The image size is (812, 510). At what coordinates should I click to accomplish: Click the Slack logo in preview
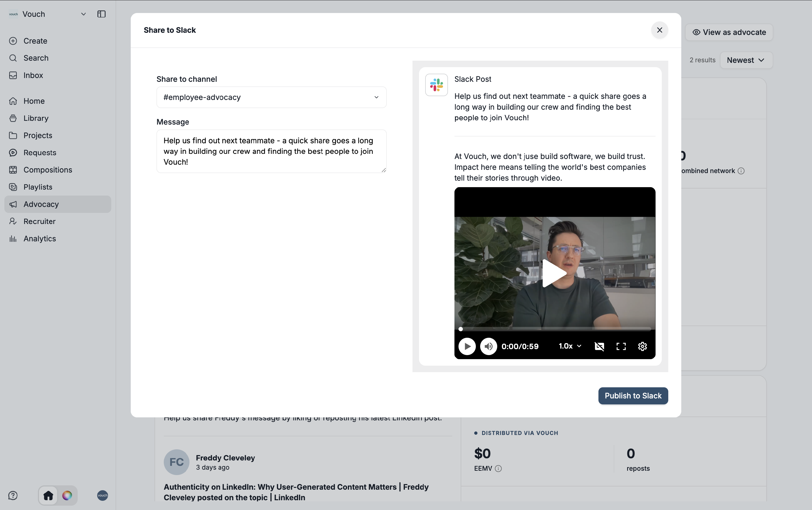coord(436,85)
